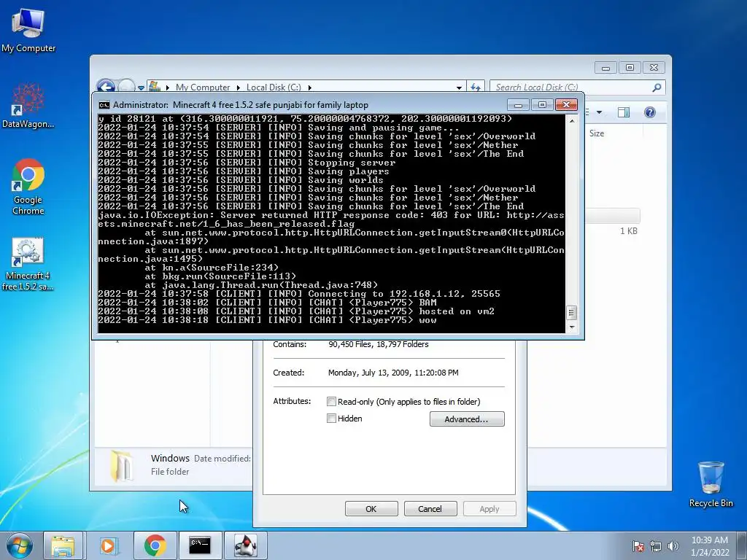Click the console scrollbar thumb
747x560 pixels.
pyautogui.click(x=571, y=312)
